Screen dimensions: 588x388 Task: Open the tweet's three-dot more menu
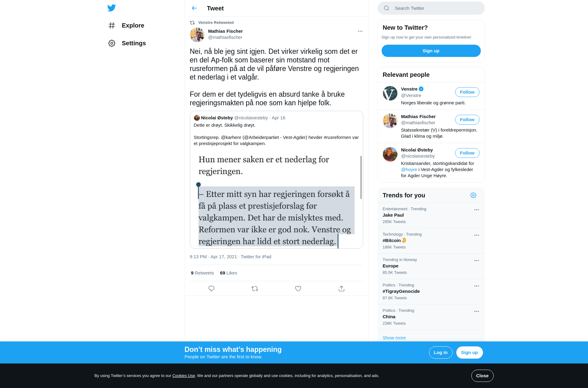coord(360,31)
